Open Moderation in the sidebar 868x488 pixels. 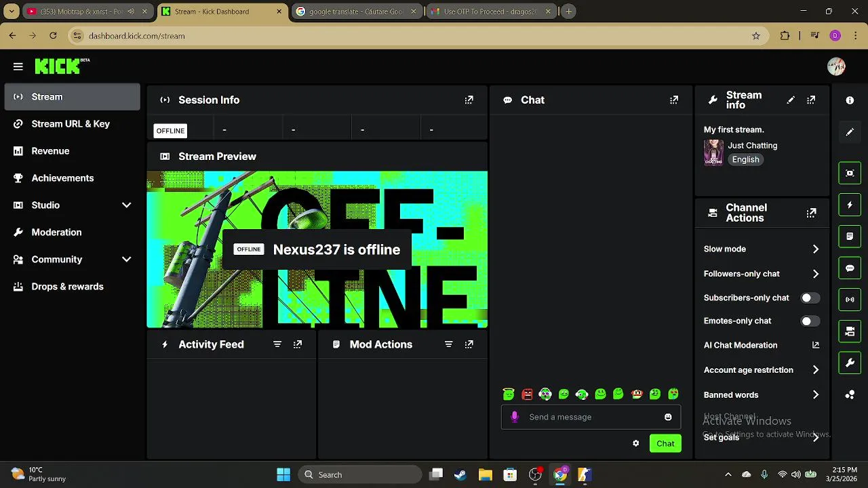[72, 232]
